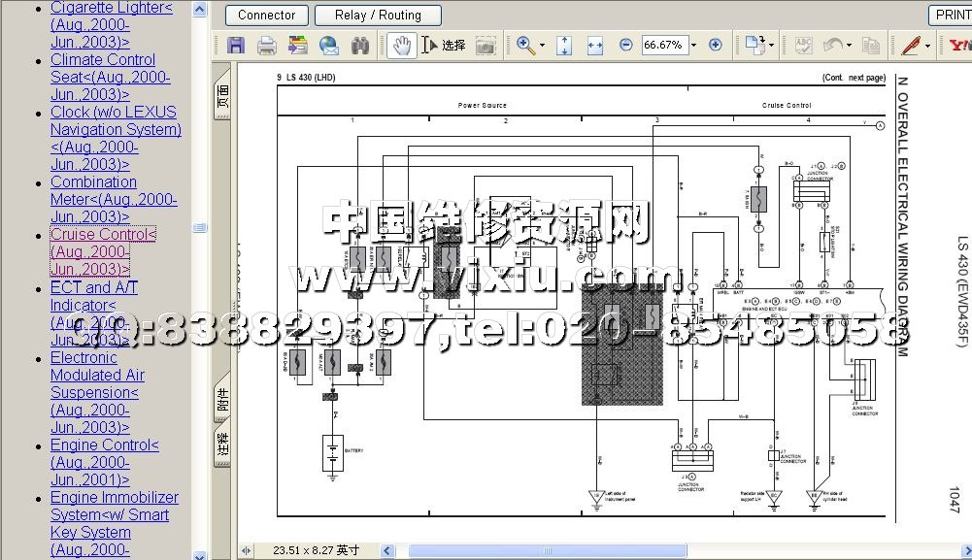Screen dimensions: 972x560
Task: Click the Fit Width icon
Action: click(x=595, y=46)
